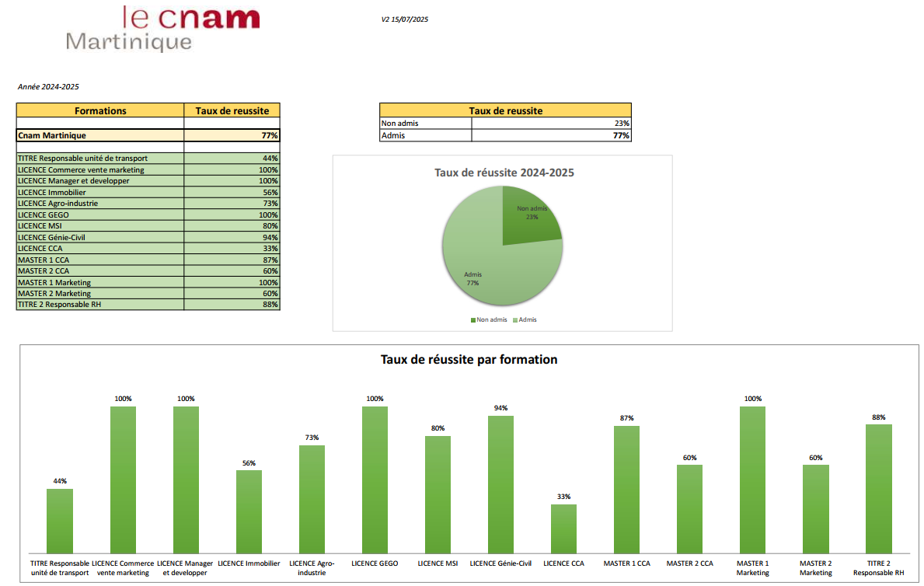Select the MASTER 1 Marketing table cell
The height and width of the screenshot is (586, 924).
click(x=100, y=282)
